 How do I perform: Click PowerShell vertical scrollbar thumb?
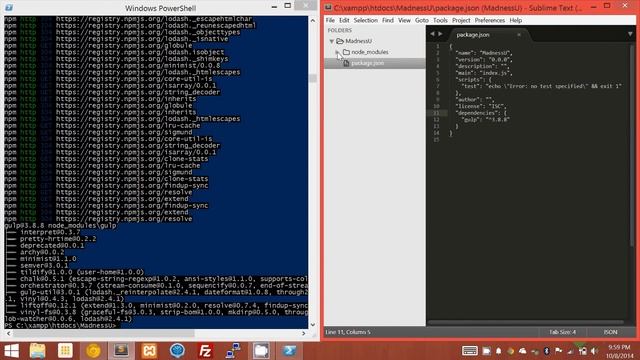[313, 78]
